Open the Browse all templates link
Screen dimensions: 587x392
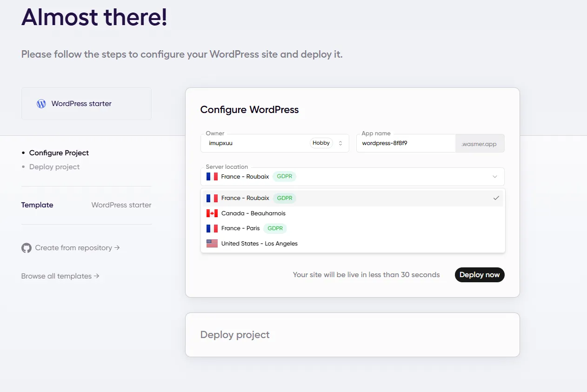tap(60, 276)
